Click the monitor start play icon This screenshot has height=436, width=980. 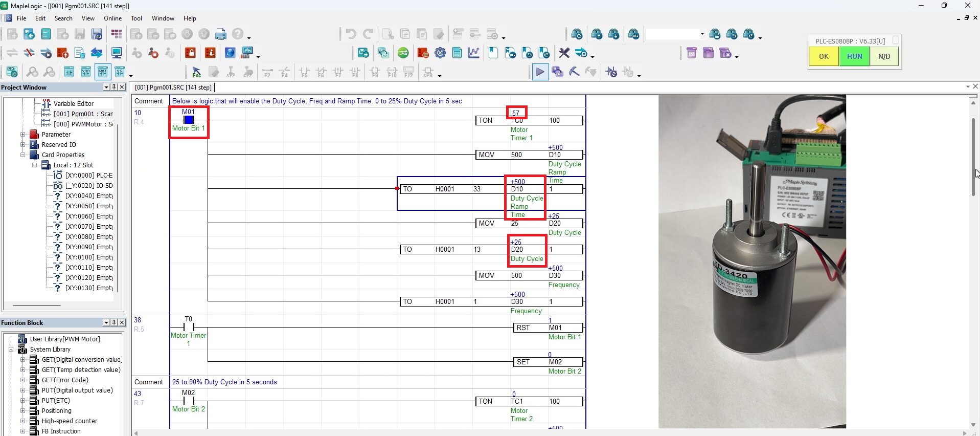[540, 72]
